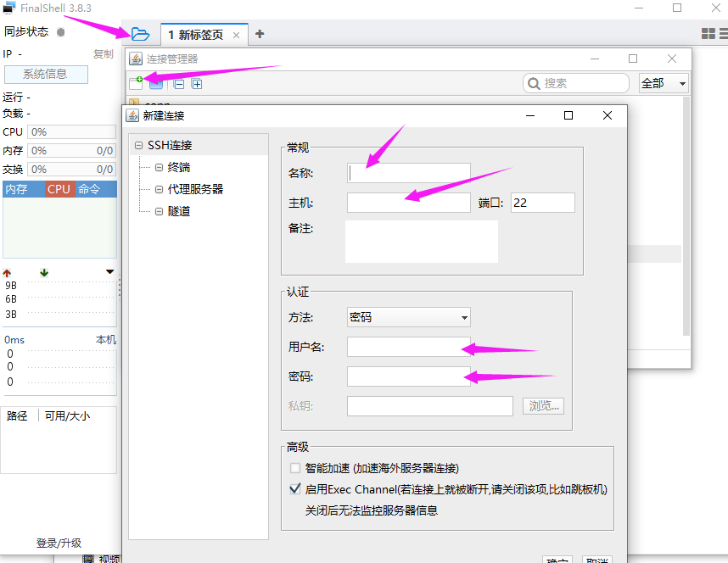Collapse the SSH连接 tree node
This screenshot has height=563, width=728.
(138, 145)
